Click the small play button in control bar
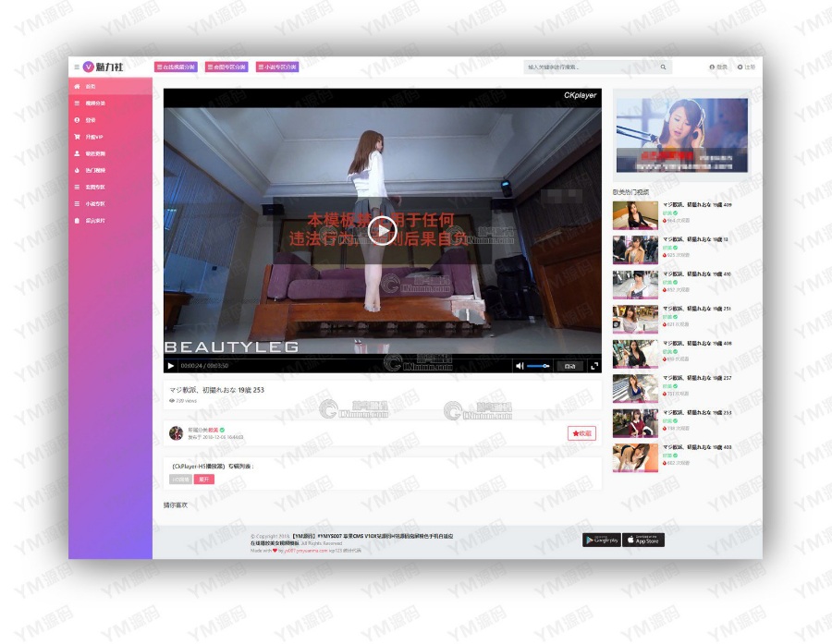Viewport: 832px width, 644px height. [171, 366]
